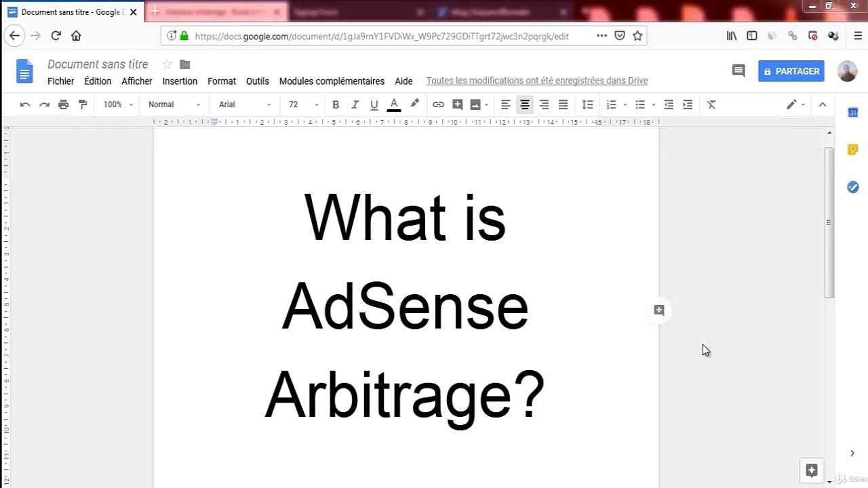
Task: Activate the paint format tool
Action: coord(83,104)
